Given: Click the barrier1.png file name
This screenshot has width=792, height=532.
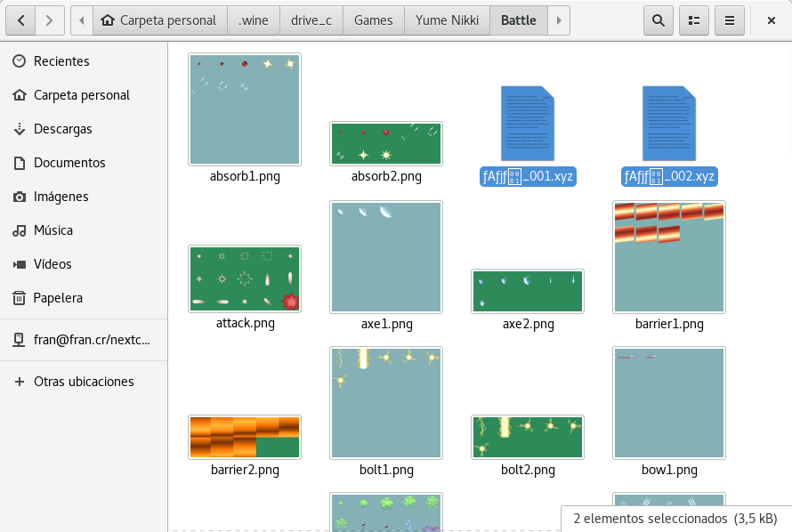Looking at the screenshot, I should pos(669,324).
